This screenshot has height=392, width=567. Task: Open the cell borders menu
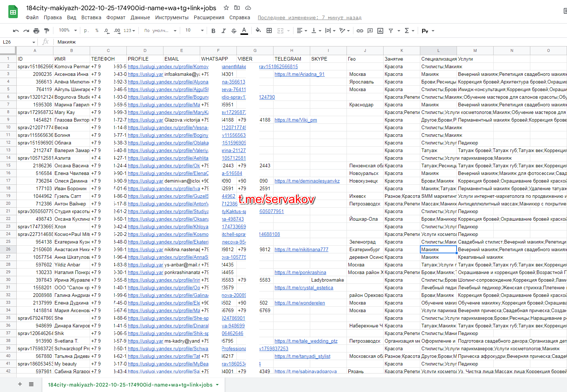(x=269, y=30)
